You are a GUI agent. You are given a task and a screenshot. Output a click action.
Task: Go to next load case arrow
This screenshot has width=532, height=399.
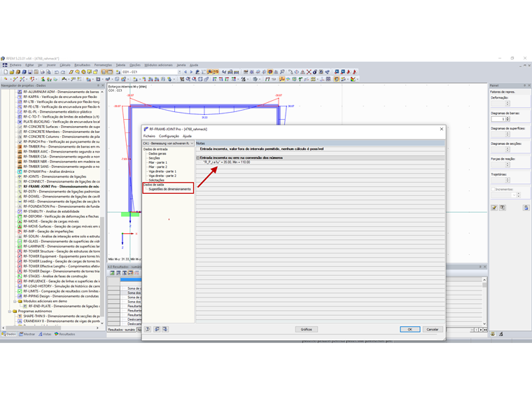click(x=191, y=72)
